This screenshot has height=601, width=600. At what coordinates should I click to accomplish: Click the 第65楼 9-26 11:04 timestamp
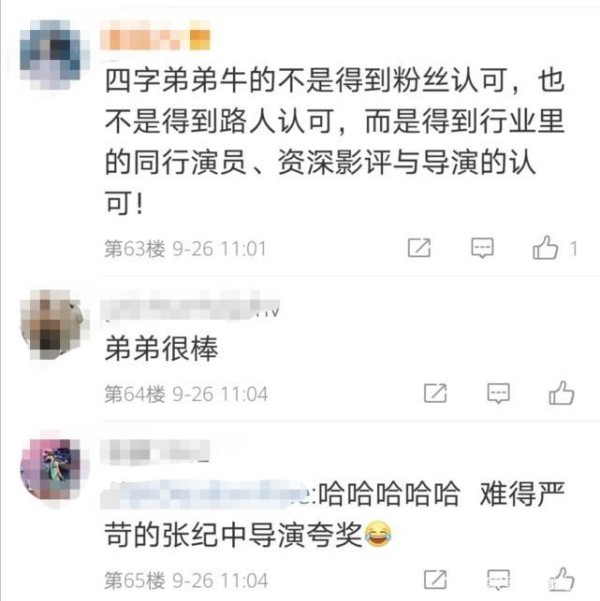[x=186, y=580]
